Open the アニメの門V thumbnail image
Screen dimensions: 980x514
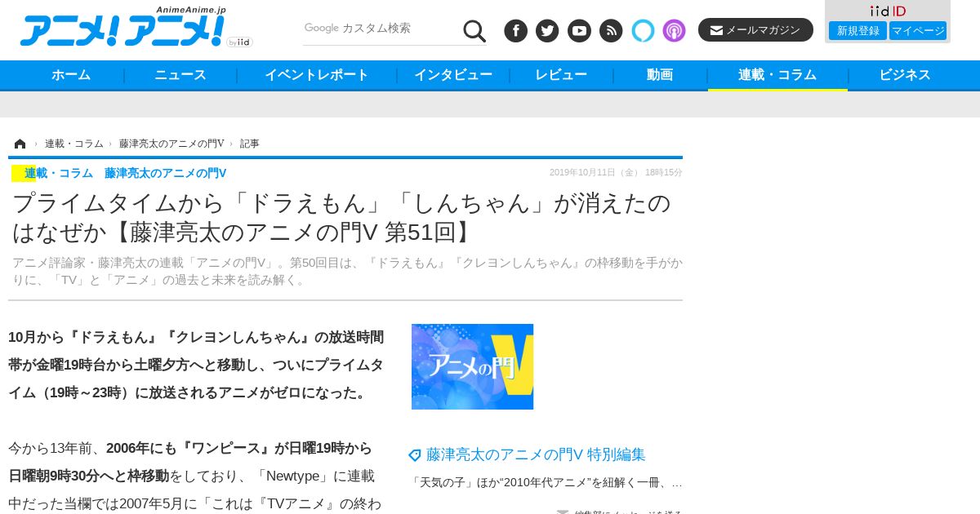(472, 366)
